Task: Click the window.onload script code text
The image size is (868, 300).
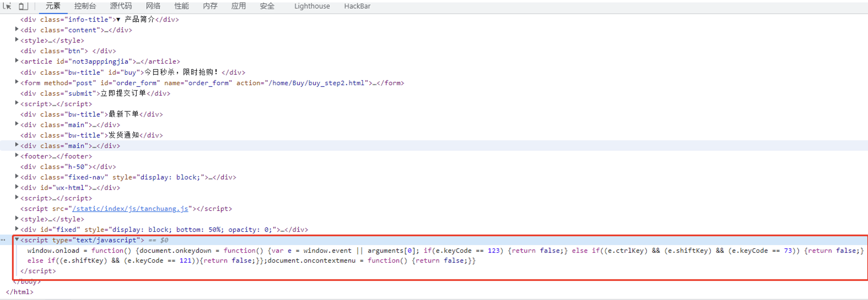Action: tap(445, 250)
